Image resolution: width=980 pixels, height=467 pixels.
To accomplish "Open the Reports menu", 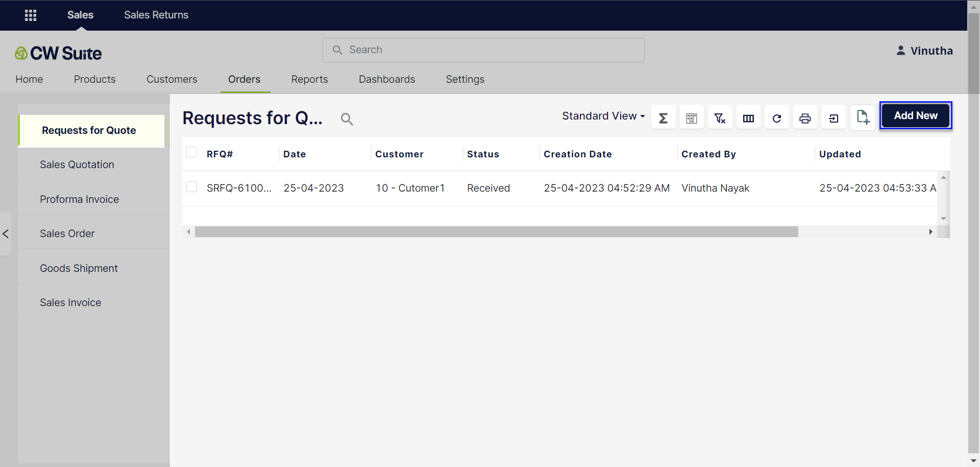I will tap(309, 79).
